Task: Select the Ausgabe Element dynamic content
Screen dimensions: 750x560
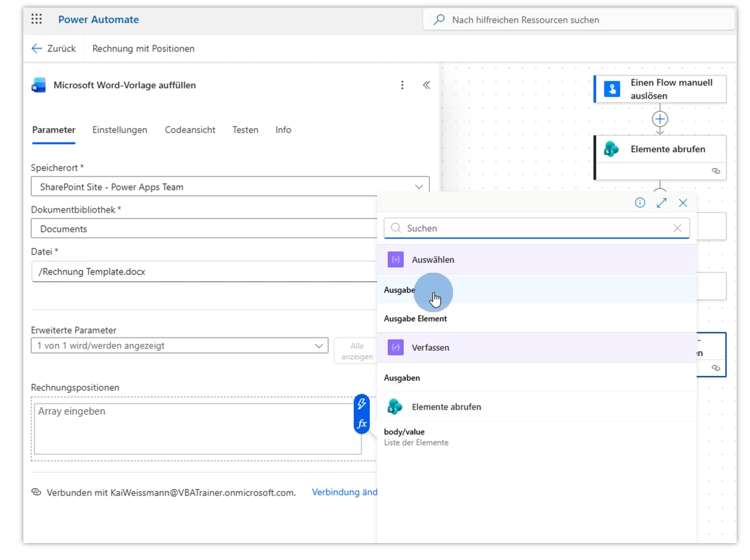Action: pos(537,319)
